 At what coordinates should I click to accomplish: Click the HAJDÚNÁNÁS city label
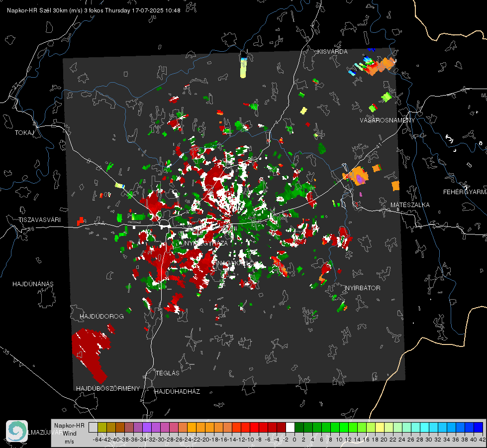[x=33, y=284]
